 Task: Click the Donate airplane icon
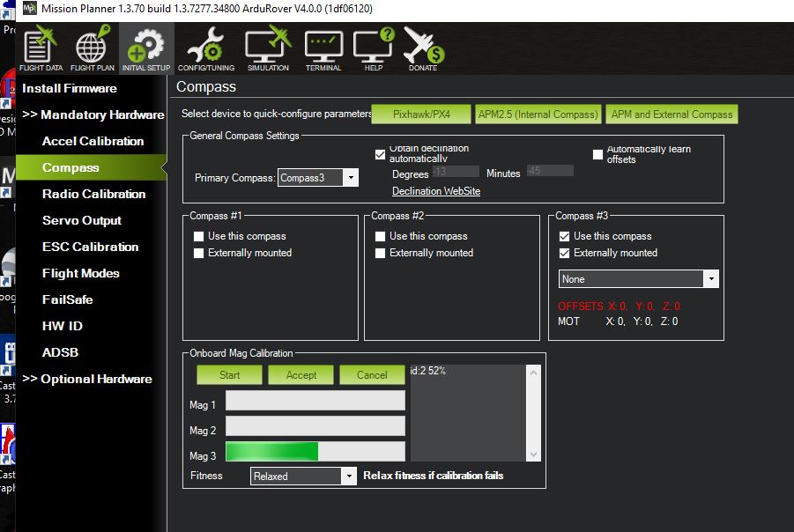(x=423, y=48)
